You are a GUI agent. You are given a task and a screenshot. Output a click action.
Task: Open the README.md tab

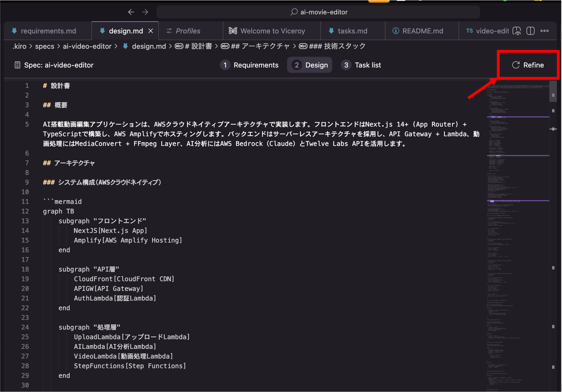click(423, 31)
